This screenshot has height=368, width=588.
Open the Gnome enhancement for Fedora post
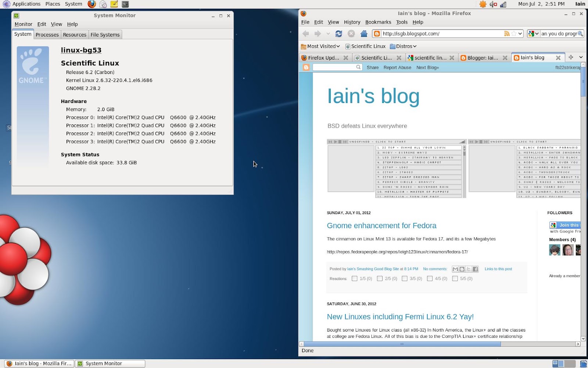tap(381, 226)
